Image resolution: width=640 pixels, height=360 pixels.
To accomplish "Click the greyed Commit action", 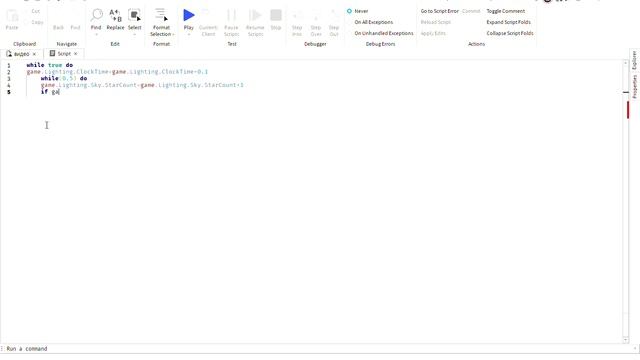I will coord(471,11).
